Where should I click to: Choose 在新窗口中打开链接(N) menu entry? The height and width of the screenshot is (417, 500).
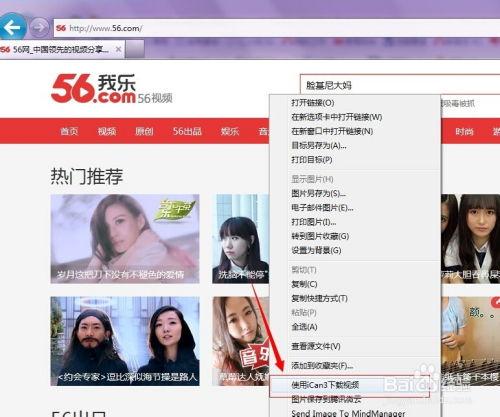355,131
